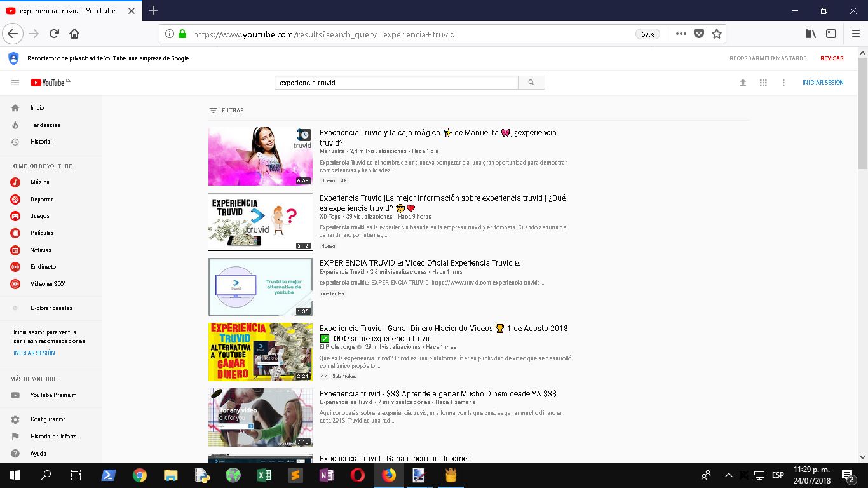Toggle YouTube guide hamburger menu
Viewport: 868px width, 488px height.
point(15,83)
